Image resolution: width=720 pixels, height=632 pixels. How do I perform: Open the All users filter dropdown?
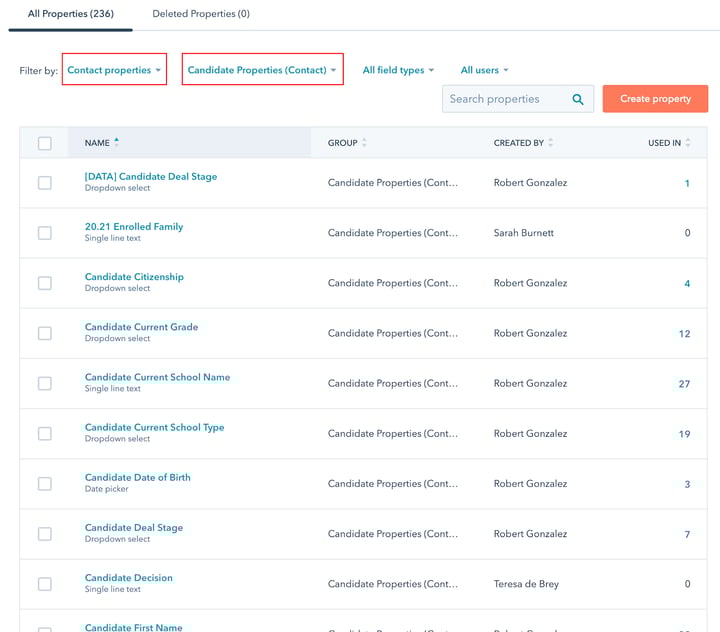pyautogui.click(x=484, y=70)
